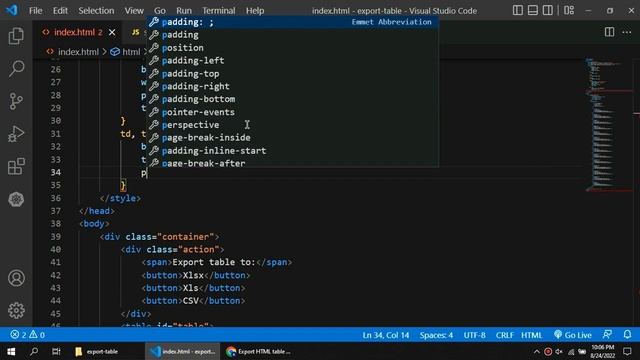
Task: Open Task View on the taskbar
Action: pyautogui.click(x=56, y=351)
